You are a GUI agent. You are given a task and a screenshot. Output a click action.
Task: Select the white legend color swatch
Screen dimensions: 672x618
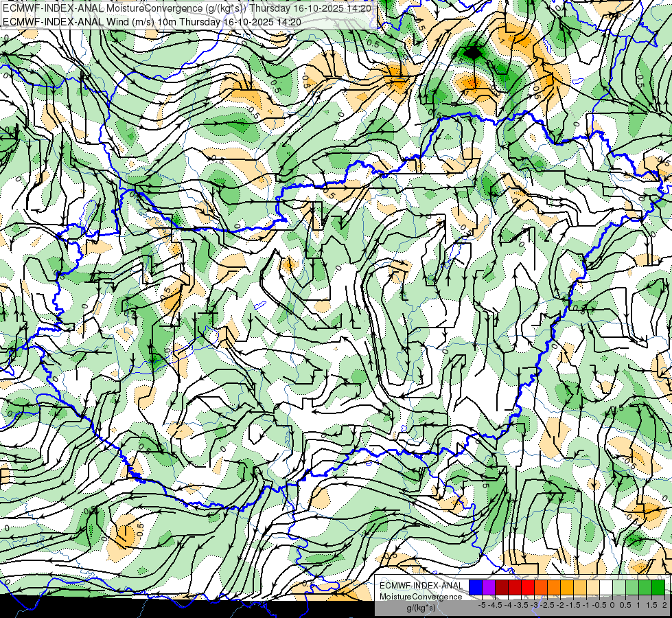pyautogui.click(x=606, y=587)
